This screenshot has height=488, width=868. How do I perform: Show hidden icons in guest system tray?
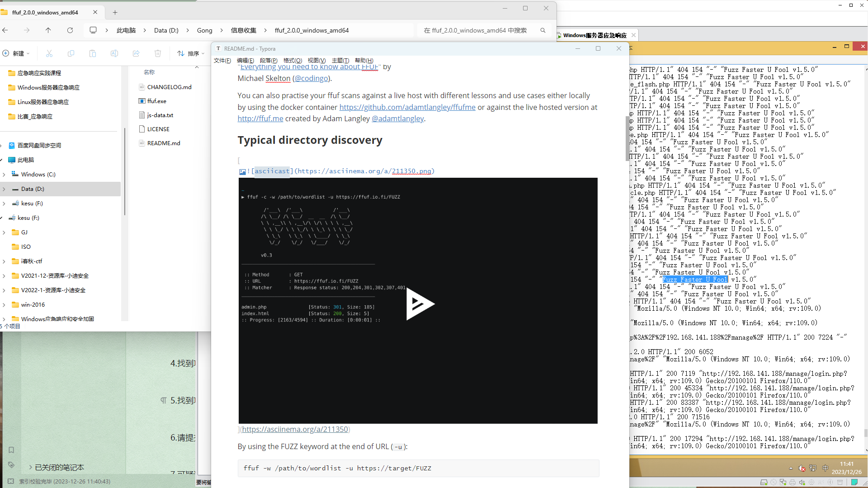(791, 468)
